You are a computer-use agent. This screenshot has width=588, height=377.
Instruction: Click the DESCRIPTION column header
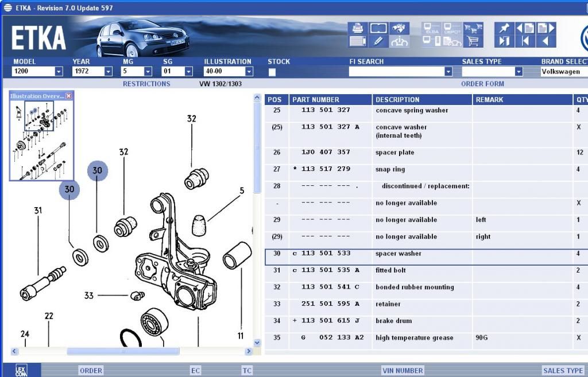click(422, 100)
